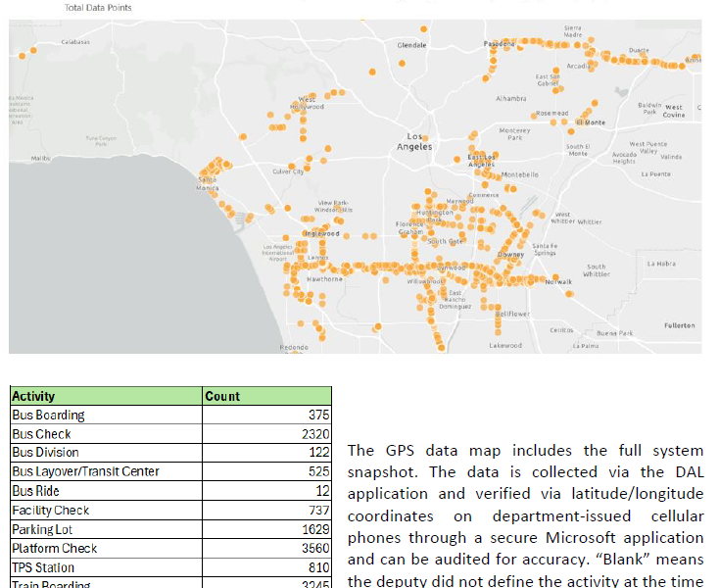Click the Bus Check count value 2320
The image size is (719, 588).
click(312, 434)
